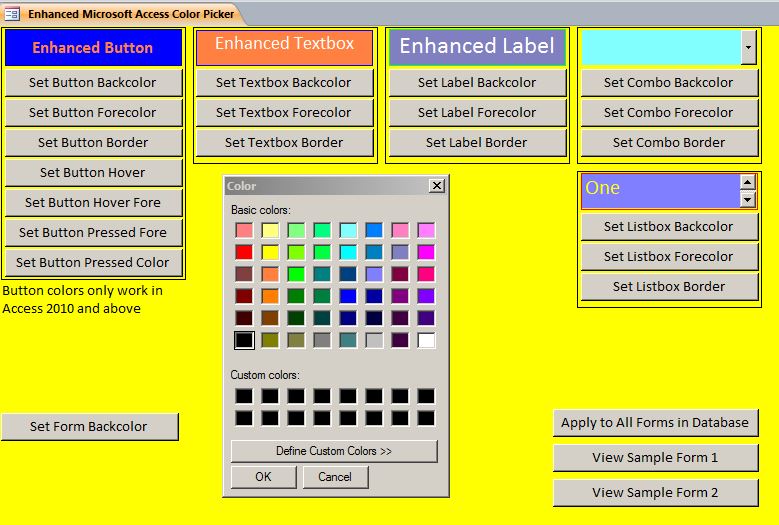Viewport: 779px width, 525px height.
Task: Click Set Label Forecolor
Action: click(x=477, y=112)
